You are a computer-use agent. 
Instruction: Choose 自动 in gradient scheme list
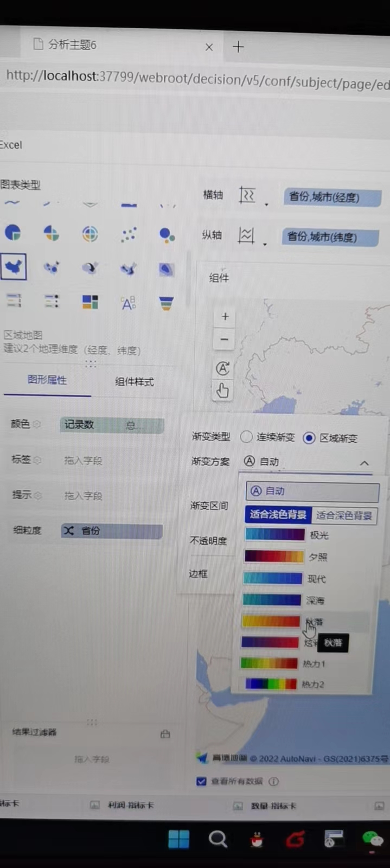pos(312,492)
